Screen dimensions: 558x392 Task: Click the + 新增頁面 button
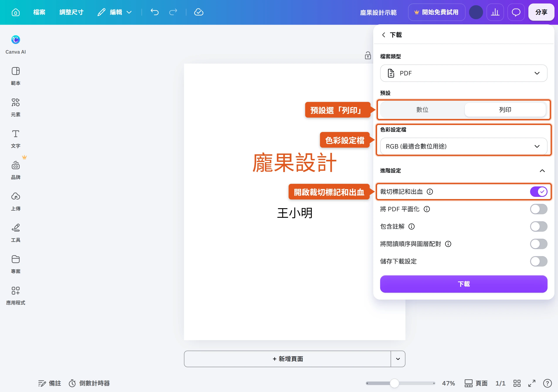click(x=288, y=359)
